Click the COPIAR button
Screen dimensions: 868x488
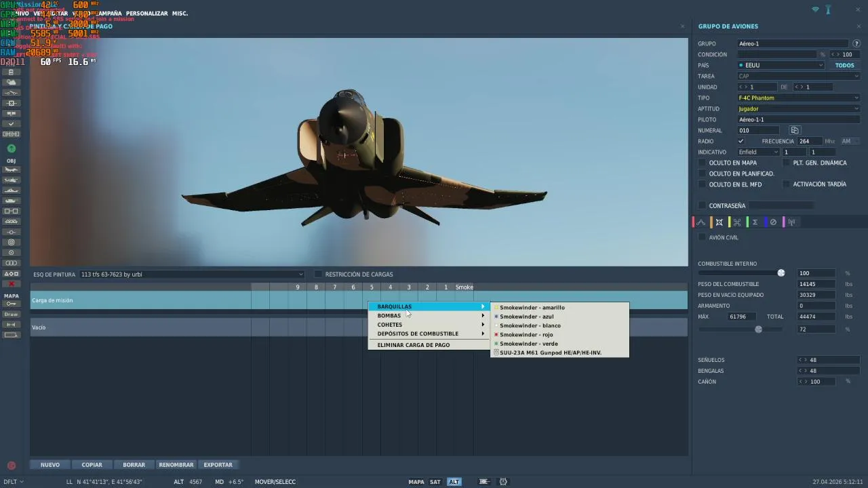click(92, 465)
